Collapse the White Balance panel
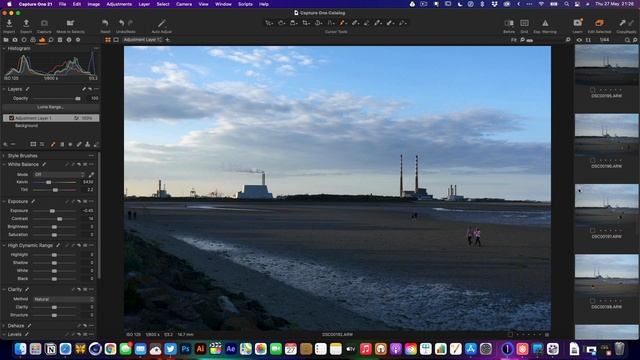Image resolution: width=640 pixels, height=360 pixels. click(x=4, y=164)
